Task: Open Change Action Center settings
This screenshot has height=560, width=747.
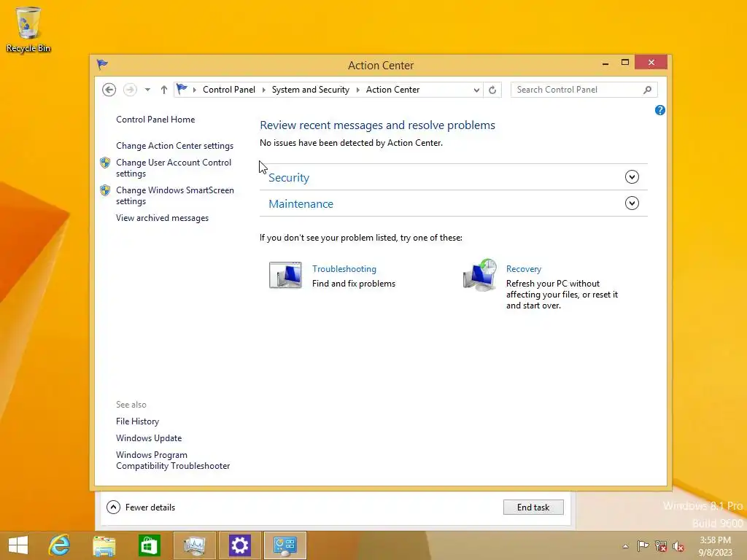Action: tap(175, 146)
